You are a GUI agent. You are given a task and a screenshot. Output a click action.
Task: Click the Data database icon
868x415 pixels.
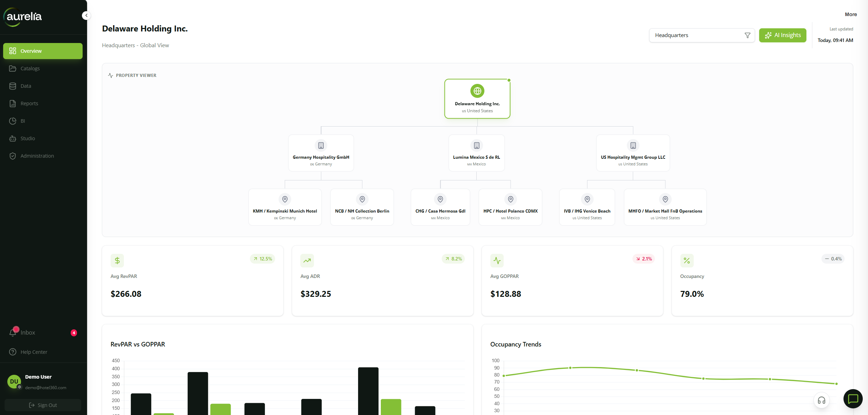pos(13,86)
